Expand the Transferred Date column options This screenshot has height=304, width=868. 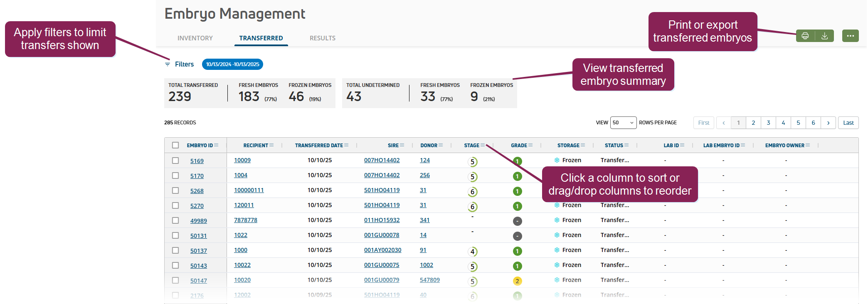[346, 145]
